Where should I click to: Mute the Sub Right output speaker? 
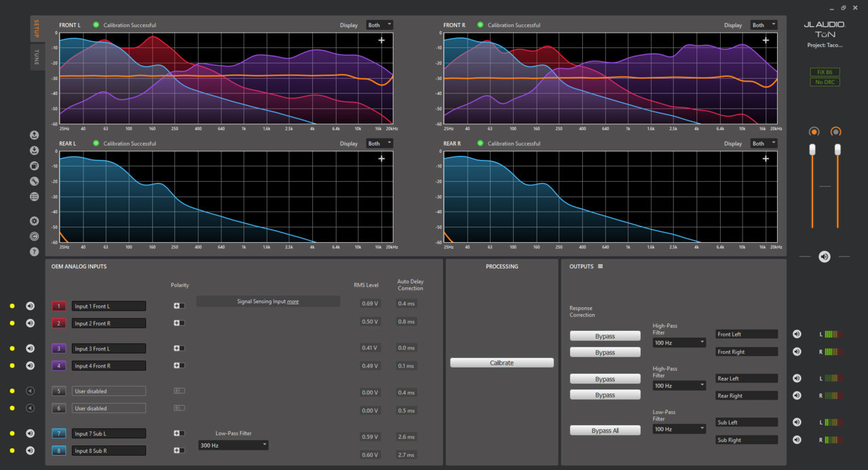(x=797, y=439)
